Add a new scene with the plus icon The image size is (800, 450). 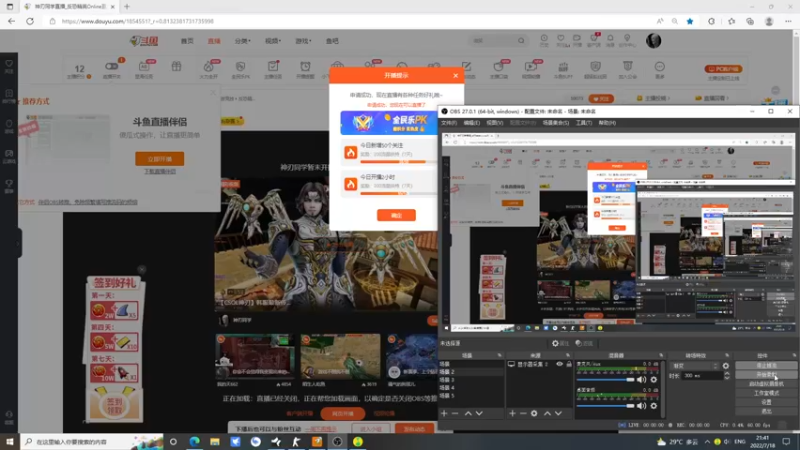point(444,413)
